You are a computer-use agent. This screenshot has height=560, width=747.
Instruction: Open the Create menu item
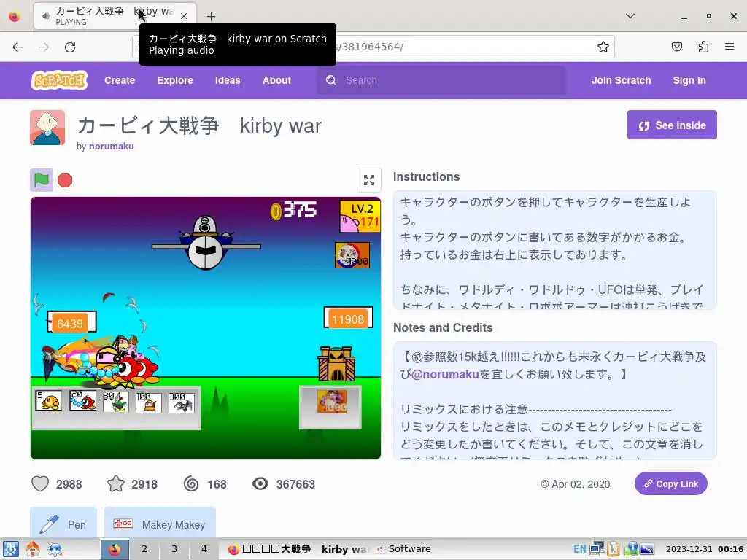pos(120,80)
